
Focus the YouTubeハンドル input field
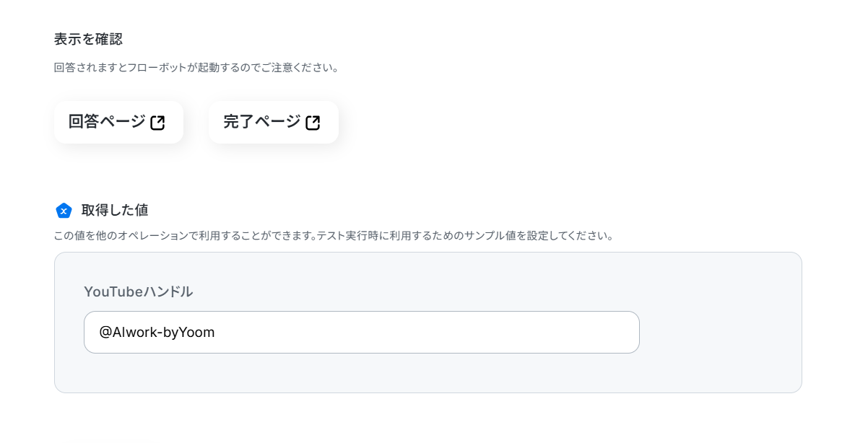click(x=361, y=332)
